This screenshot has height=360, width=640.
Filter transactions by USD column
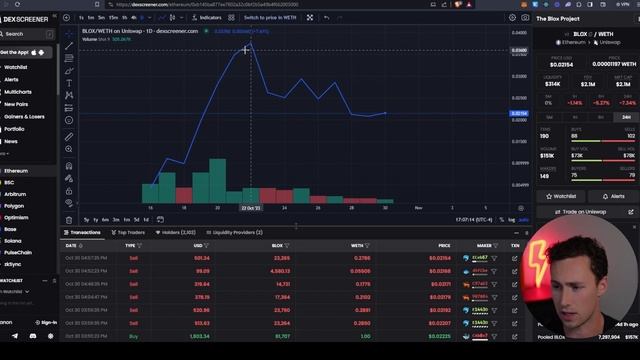click(x=206, y=246)
